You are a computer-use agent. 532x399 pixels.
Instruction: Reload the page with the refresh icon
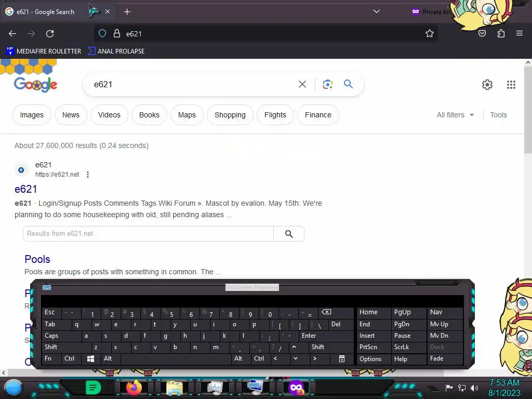click(50, 34)
